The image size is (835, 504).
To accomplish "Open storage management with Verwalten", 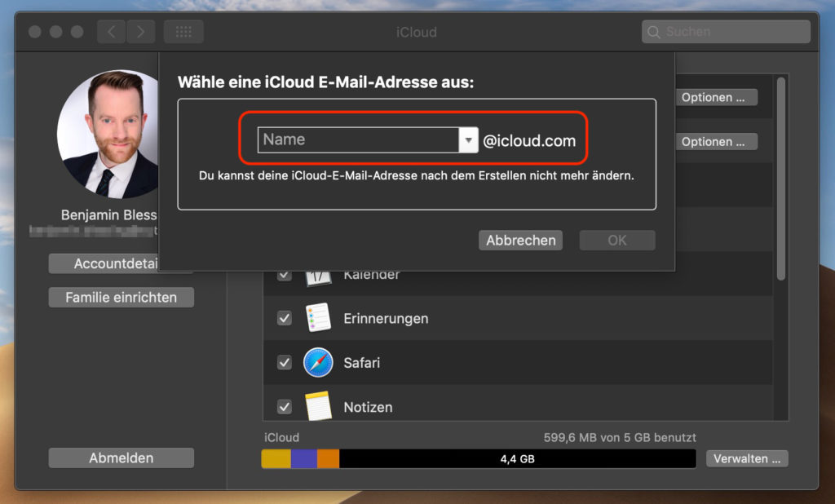I will click(747, 458).
